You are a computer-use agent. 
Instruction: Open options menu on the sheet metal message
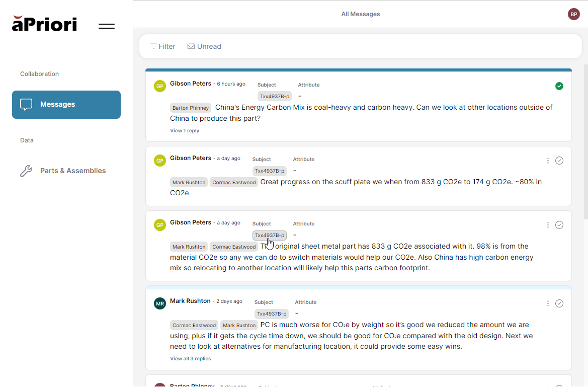click(x=548, y=225)
